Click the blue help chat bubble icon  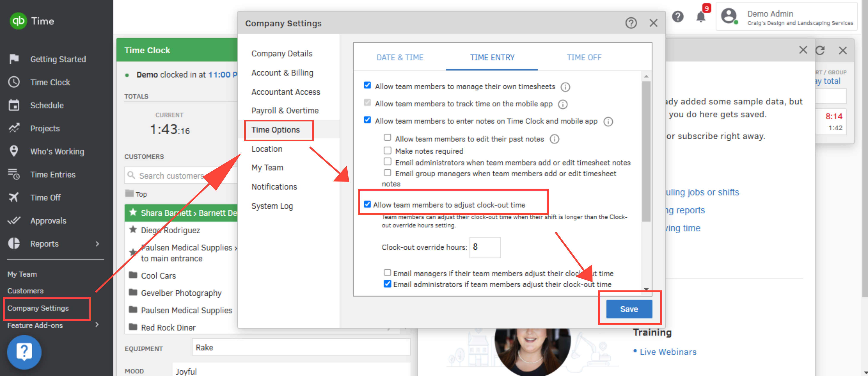coord(24,352)
